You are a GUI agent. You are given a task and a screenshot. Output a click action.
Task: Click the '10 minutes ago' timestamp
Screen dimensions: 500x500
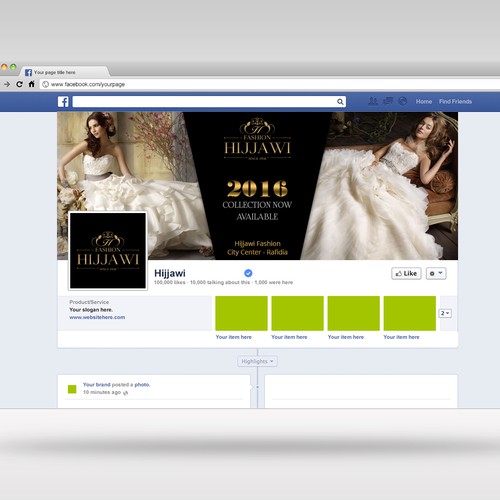point(102,392)
